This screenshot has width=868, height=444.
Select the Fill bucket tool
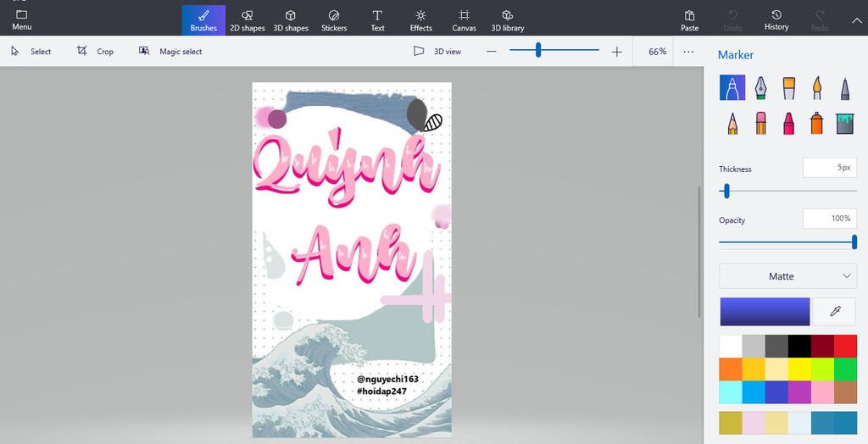coord(845,123)
